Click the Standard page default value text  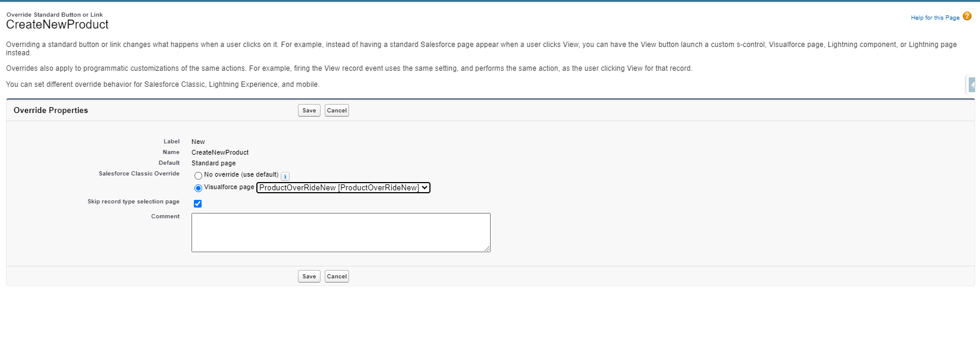pos(213,163)
